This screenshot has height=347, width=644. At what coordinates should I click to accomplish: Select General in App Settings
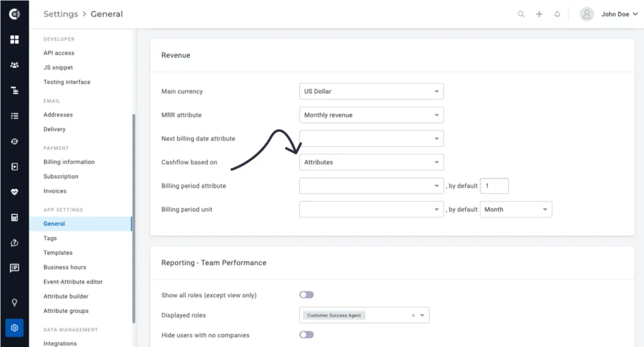[80, 224]
